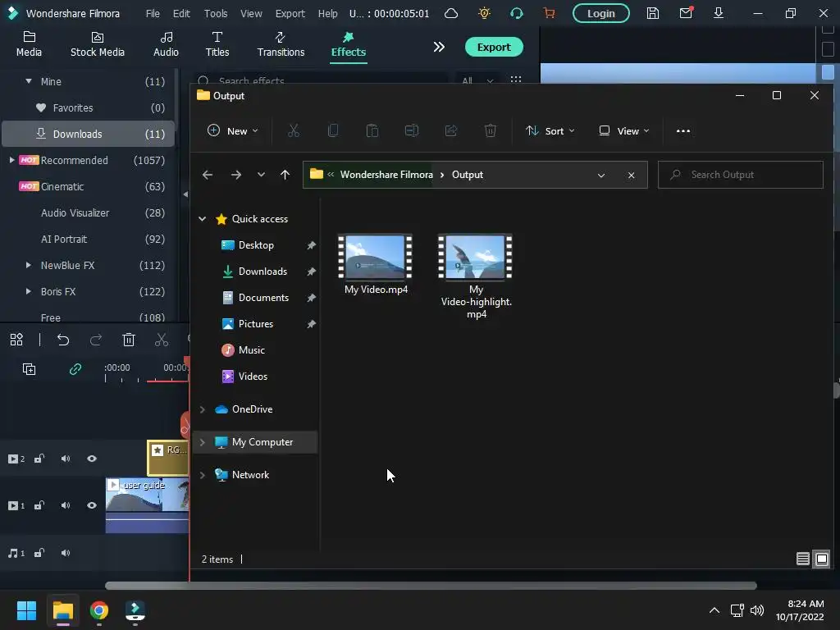The height and width of the screenshot is (630, 840).
Task: Open the see more ellipsis in Explorer
Action: click(x=683, y=130)
